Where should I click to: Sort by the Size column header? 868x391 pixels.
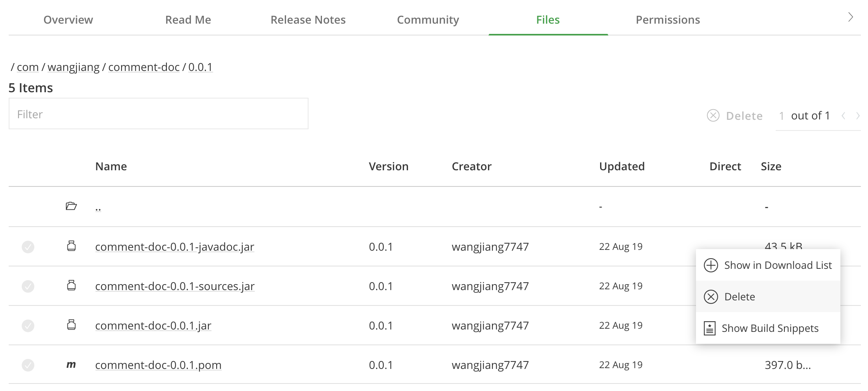(771, 166)
